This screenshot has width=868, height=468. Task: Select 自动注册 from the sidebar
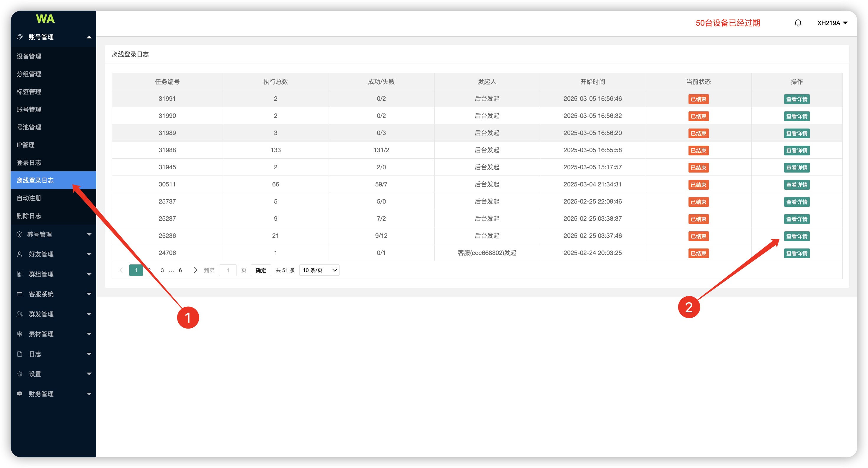click(29, 198)
